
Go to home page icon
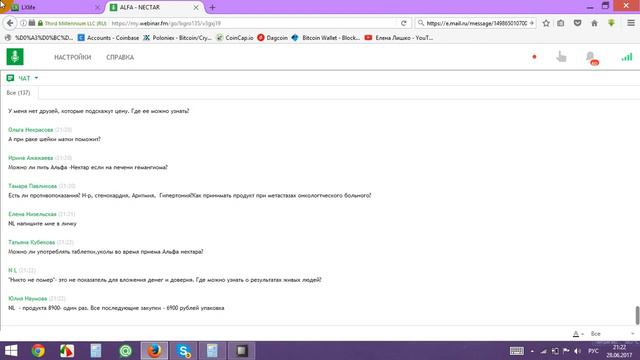594,23
